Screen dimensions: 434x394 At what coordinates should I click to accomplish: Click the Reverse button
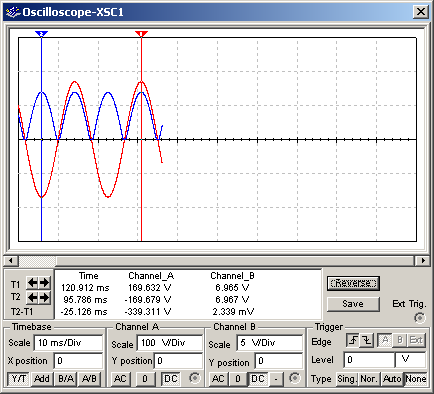pyautogui.click(x=353, y=283)
